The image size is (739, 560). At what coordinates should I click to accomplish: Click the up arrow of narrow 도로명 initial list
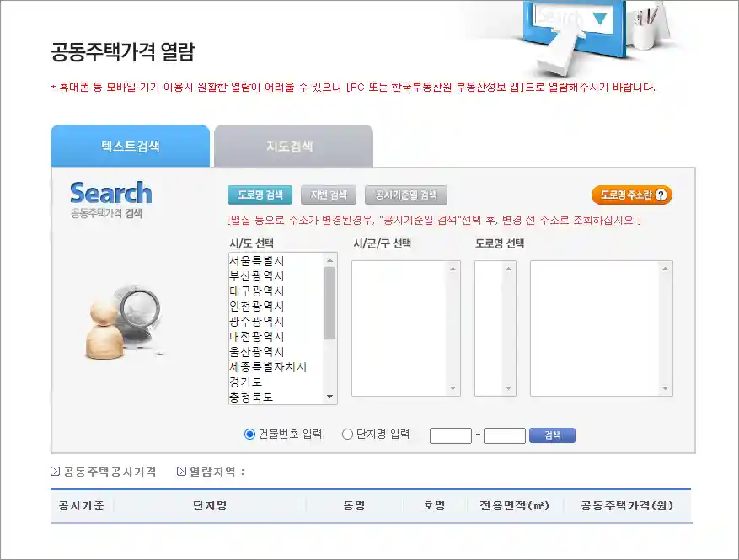pyautogui.click(x=508, y=269)
